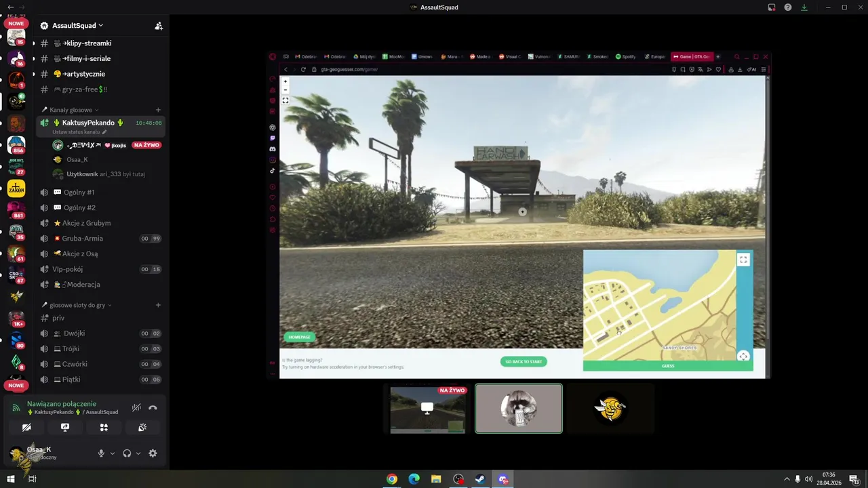
Task: Open Google Chrome from taskbar
Action: [392, 479]
